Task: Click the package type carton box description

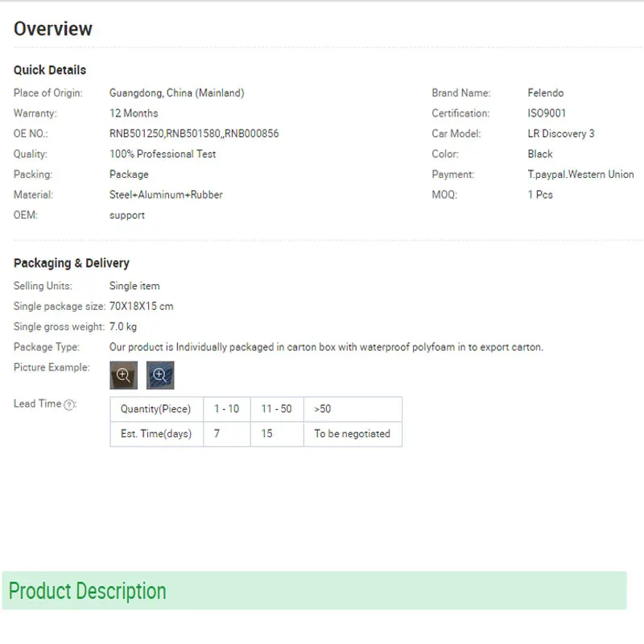Action: coord(326,347)
